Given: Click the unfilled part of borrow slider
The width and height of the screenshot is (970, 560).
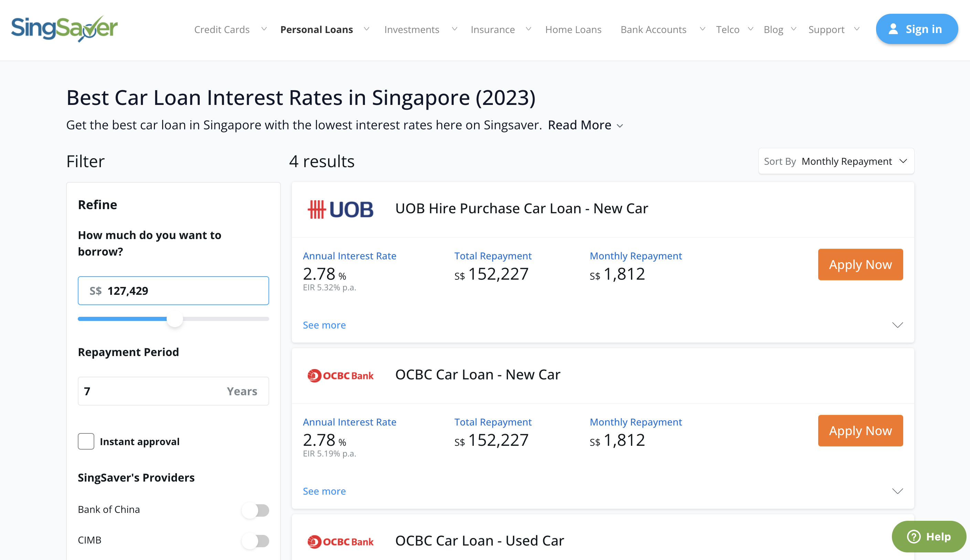Looking at the screenshot, I should pyautogui.click(x=226, y=319).
